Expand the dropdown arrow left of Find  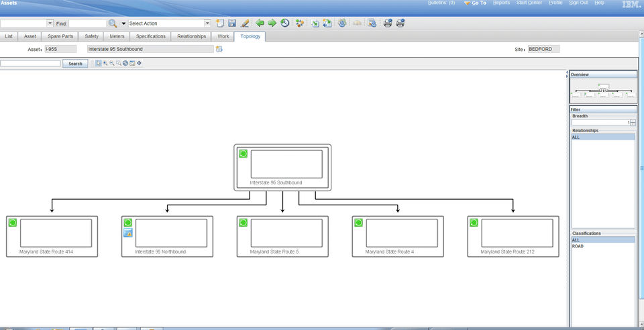[x=50, y=23]
